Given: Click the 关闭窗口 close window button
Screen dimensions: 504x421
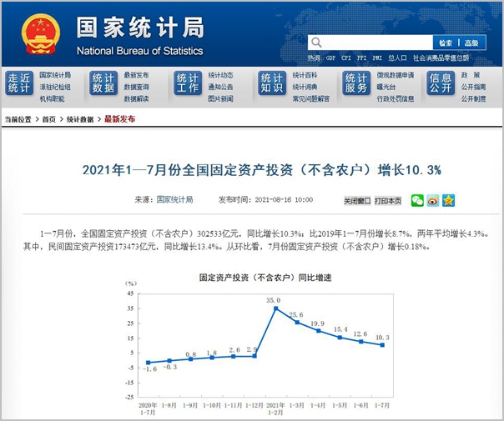Looking at the screenshot, I should [x=357, y=201].
